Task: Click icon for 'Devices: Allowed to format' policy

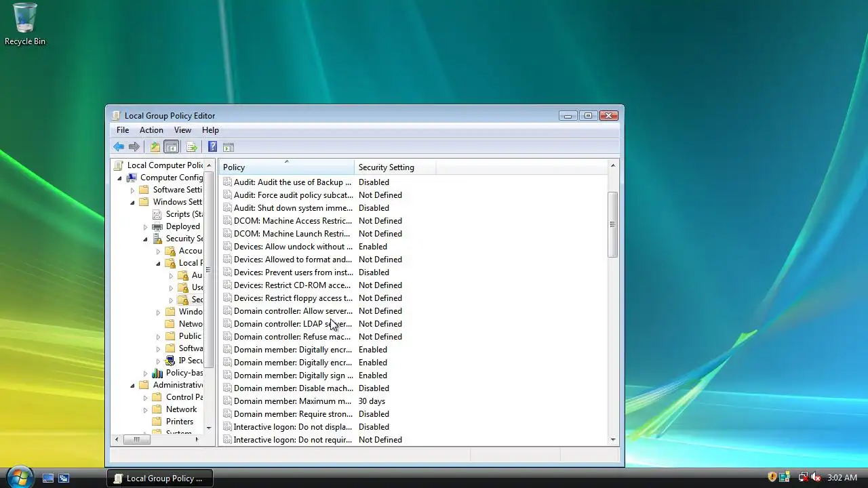Action: click(227, 260)
